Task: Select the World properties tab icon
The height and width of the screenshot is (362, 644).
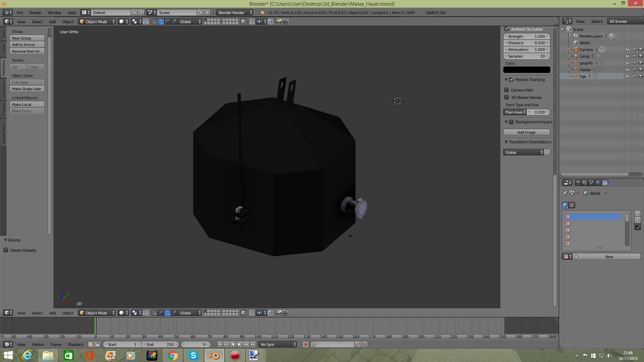Action: click(598, 183)
